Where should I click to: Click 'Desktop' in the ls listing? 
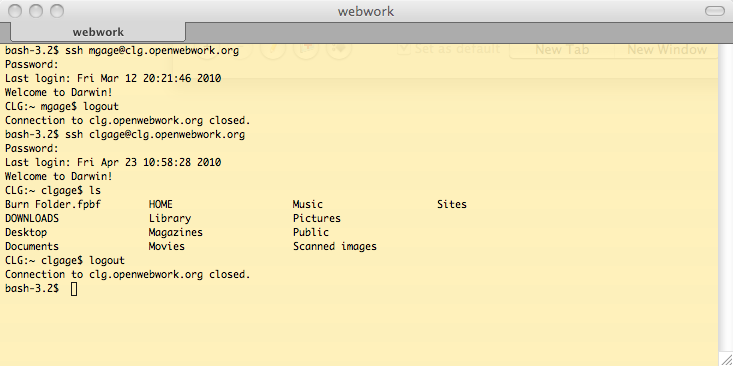click(x=26, y=233)
